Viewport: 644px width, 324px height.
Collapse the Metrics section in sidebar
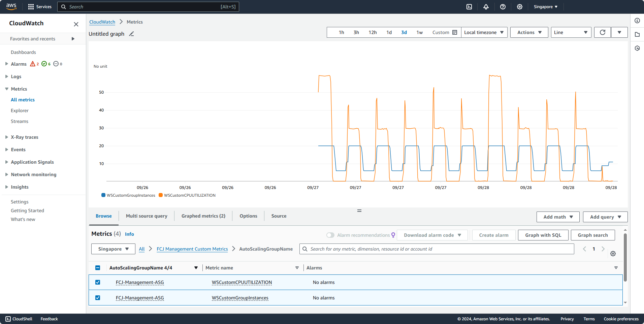pos(7,89)
